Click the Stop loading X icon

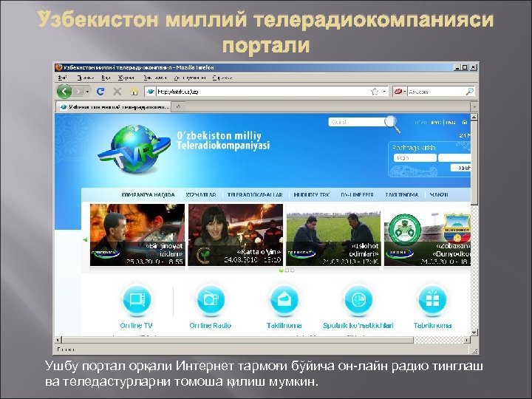pyautogui.click(x=117, y=92)
